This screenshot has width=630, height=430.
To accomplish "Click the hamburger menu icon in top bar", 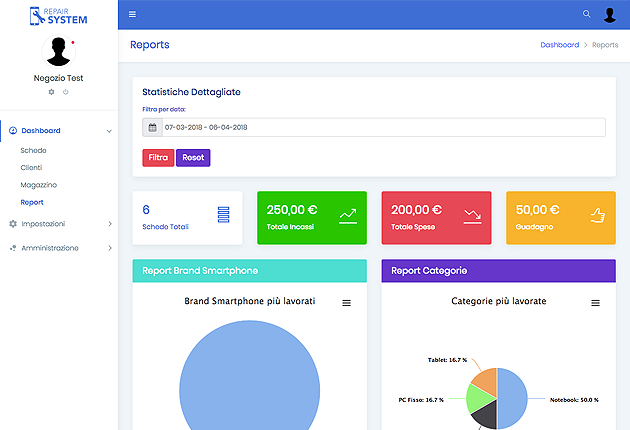I will [x=132, y=14].
